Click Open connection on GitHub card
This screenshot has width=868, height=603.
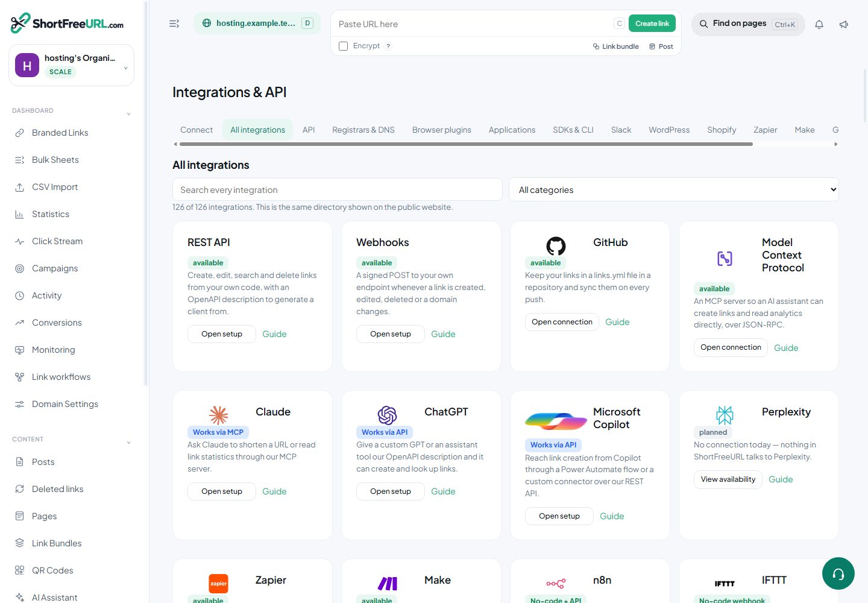tap(562, 322)
